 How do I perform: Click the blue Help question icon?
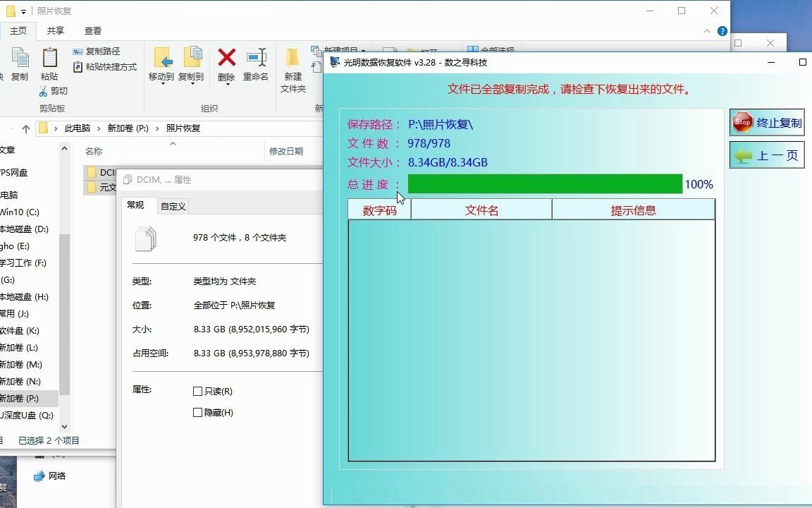(x=722, y=31)
